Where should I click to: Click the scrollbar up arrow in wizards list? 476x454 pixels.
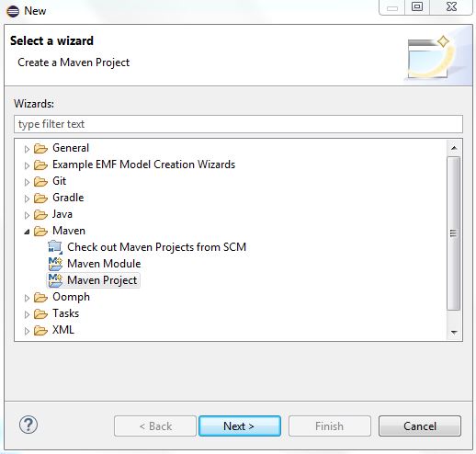click(x=454, y=148)
